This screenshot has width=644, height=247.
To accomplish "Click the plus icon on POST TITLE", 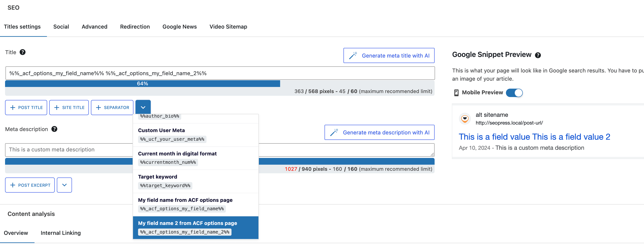I will tap(13, 108).
